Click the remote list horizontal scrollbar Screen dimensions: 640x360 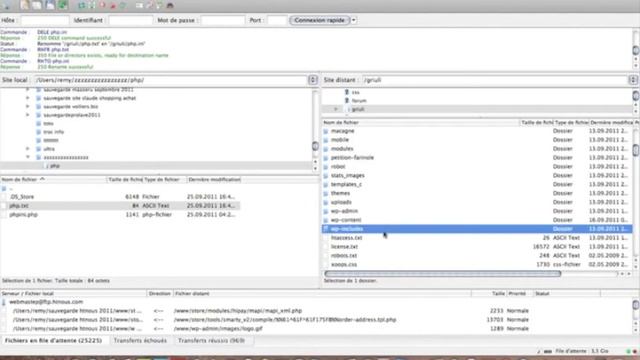click(442, 273)
